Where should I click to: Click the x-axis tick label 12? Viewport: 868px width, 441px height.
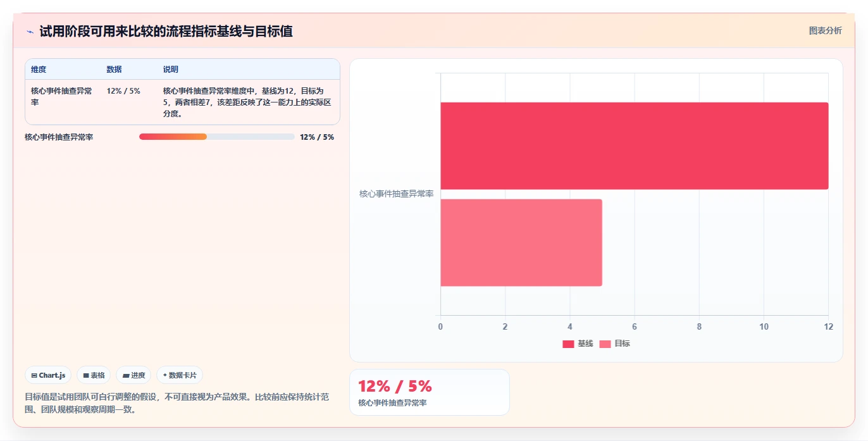[x=829, y=326]
